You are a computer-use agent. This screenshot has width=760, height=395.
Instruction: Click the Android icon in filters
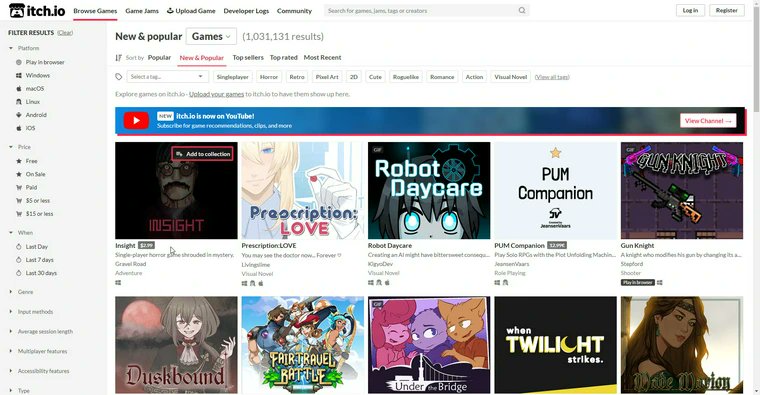[x=19, y=115]
